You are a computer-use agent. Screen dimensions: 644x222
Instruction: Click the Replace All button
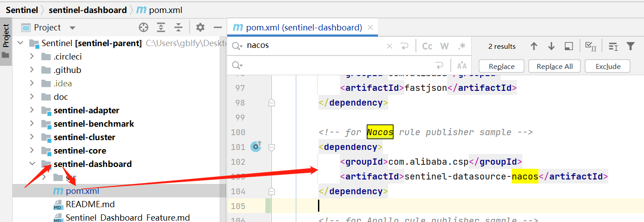click(555, 66)
